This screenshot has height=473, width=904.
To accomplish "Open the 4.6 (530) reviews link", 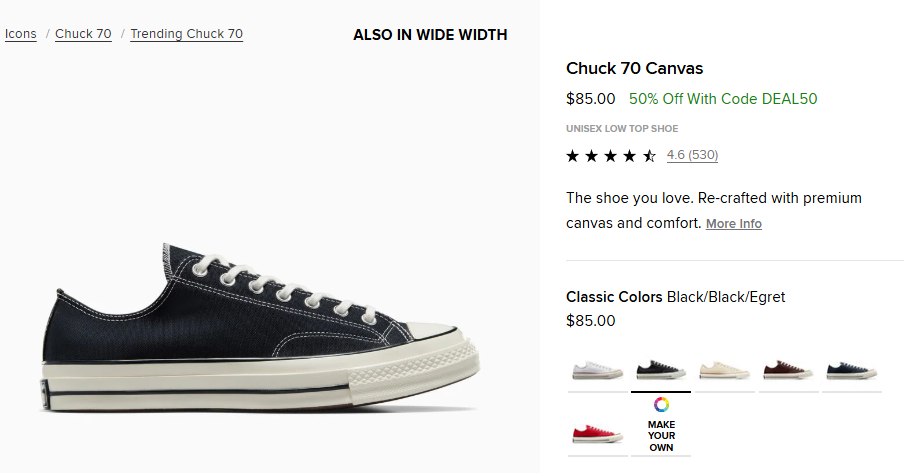I will (692, 155).
